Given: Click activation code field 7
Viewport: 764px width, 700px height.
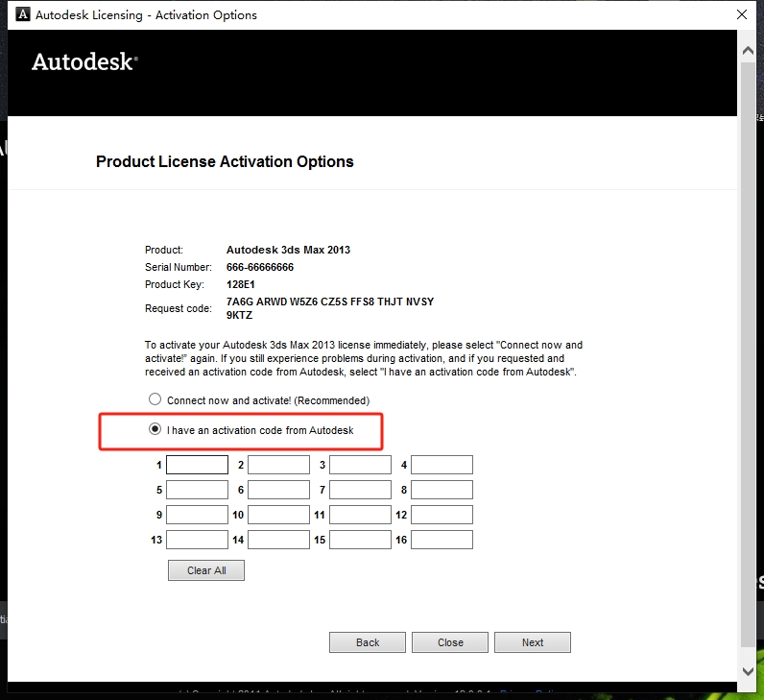Looking at the screenshot, I should pyautogui.click(x=360, y=490).
